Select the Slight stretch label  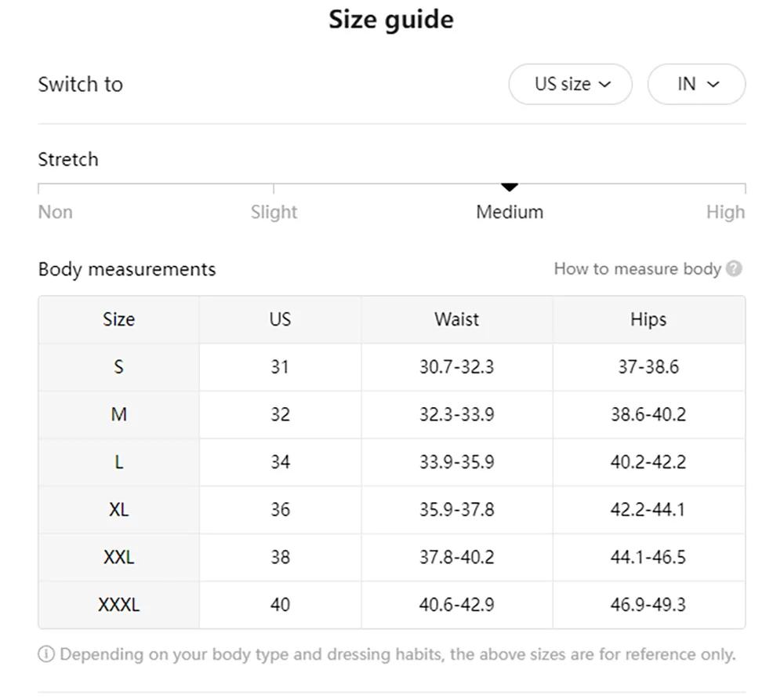[x=274, y=212]
